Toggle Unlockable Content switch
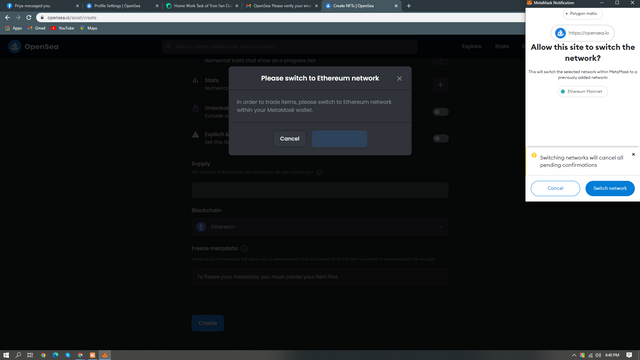Image resolution: width=640 pixels, height=360 pixels. pos(440,112)
